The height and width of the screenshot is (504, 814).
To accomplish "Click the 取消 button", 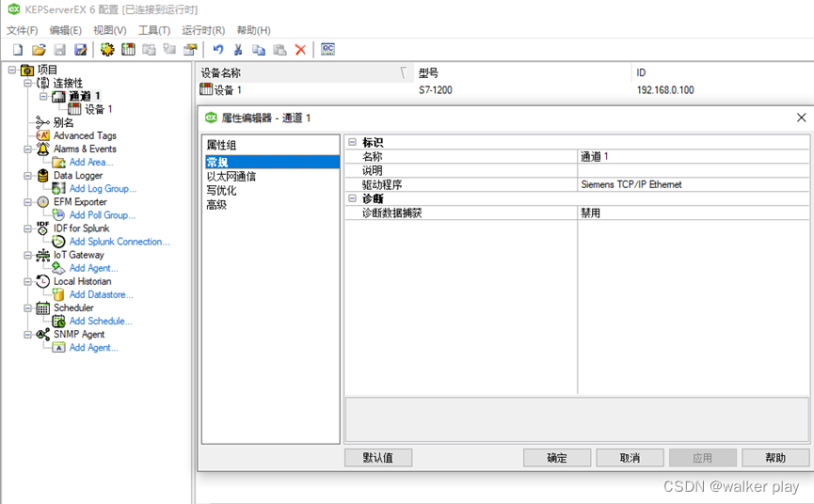I will click(630, 458).
